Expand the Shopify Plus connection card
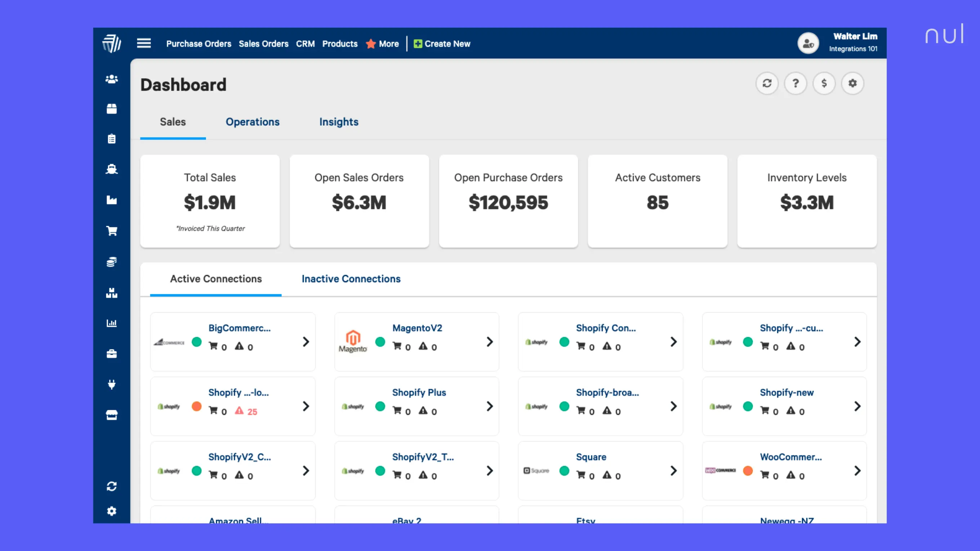This screenshot has height=551, width=980. 490,407
